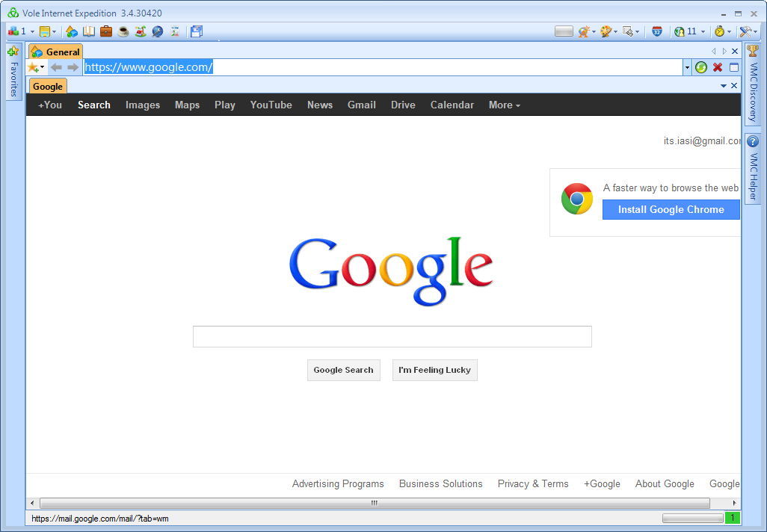This screenshot has height=532, width=767.
Task: Click the gray blank rectangle toolbar button
Action: [x=564, y=31]
